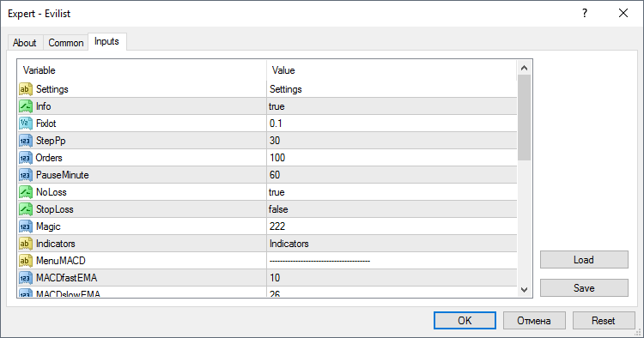This screenshot has width=644, height=338.
Task: Click the Info variable name
Action: point(44,106)
